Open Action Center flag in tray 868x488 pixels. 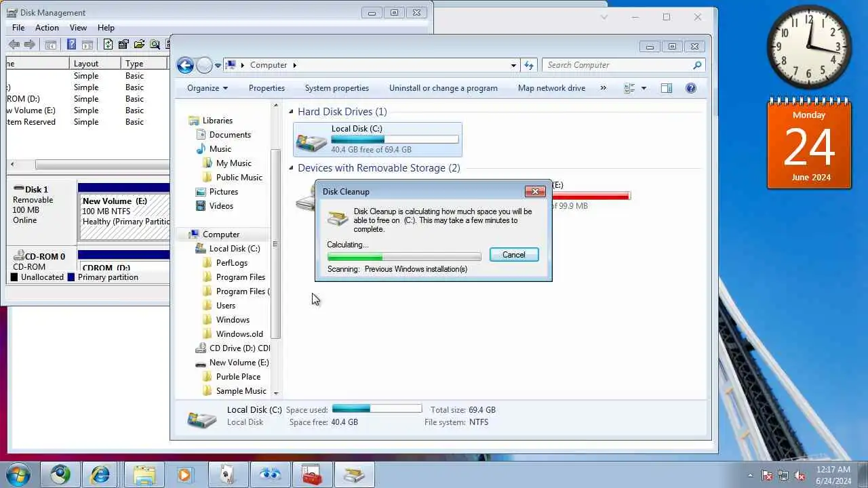click(x=767, y=475)
